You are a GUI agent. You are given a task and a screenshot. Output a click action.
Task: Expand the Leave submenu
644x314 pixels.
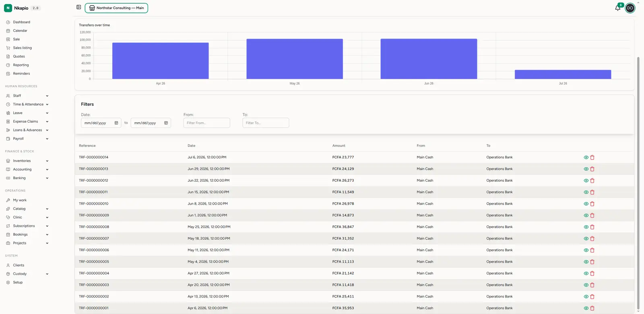pyautogui.click(x=47, y=113)
